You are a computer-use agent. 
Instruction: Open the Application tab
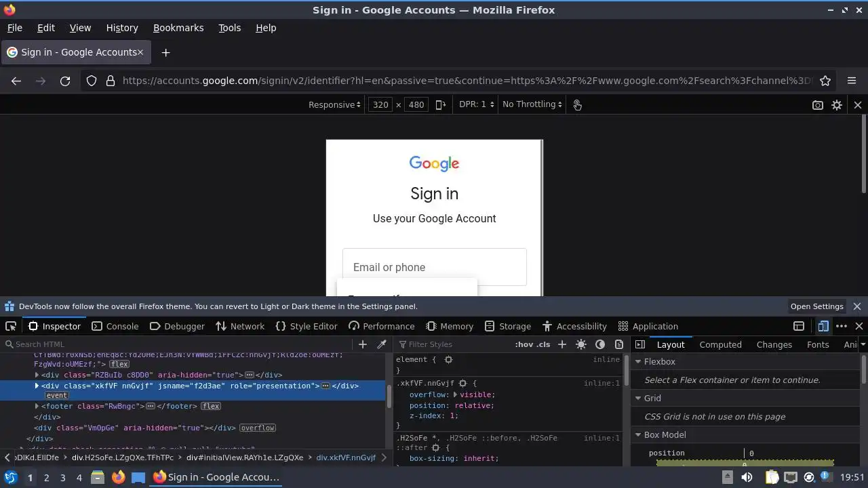[x=648, y=326]
